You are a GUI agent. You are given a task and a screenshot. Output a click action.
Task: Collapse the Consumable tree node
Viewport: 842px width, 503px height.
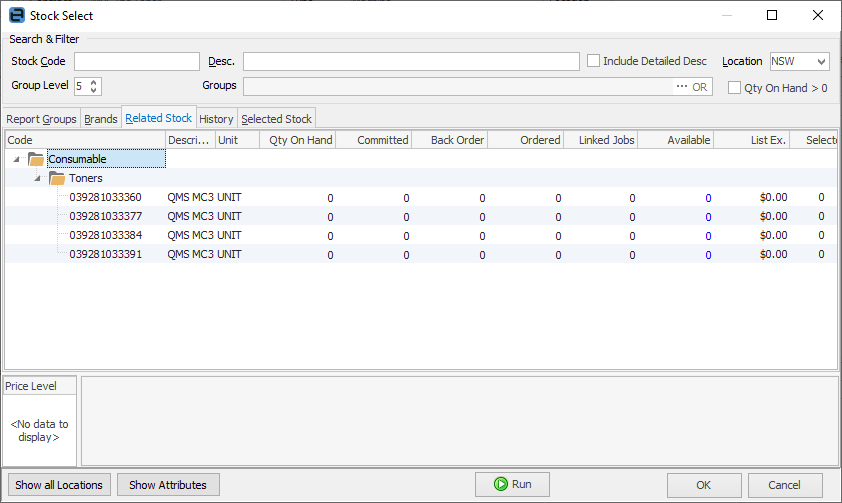17,159
